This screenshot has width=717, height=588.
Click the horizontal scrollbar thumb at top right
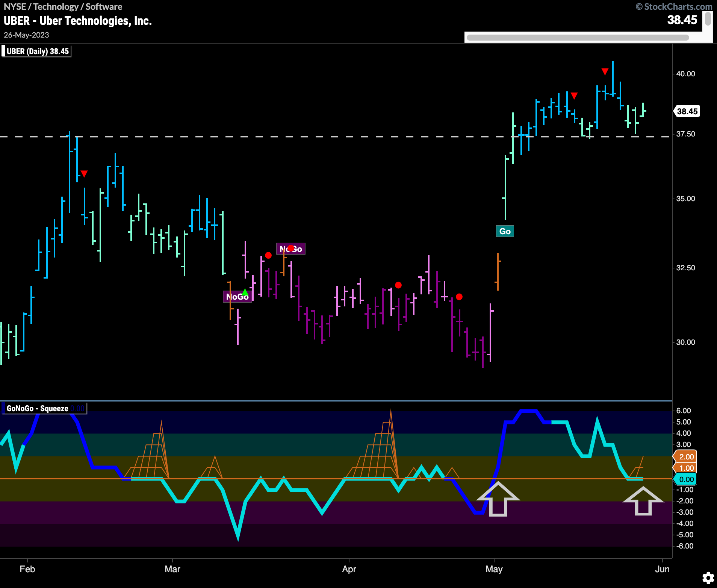[578, 37]
